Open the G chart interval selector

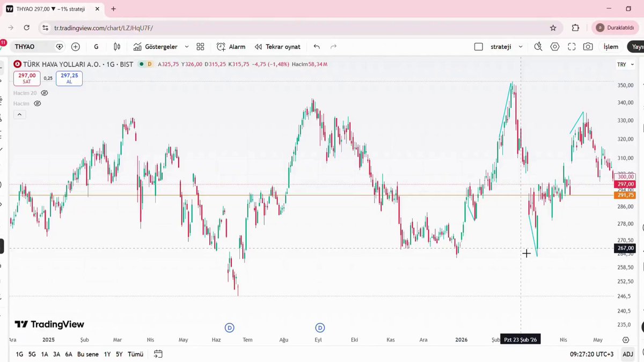click(96, 47)
